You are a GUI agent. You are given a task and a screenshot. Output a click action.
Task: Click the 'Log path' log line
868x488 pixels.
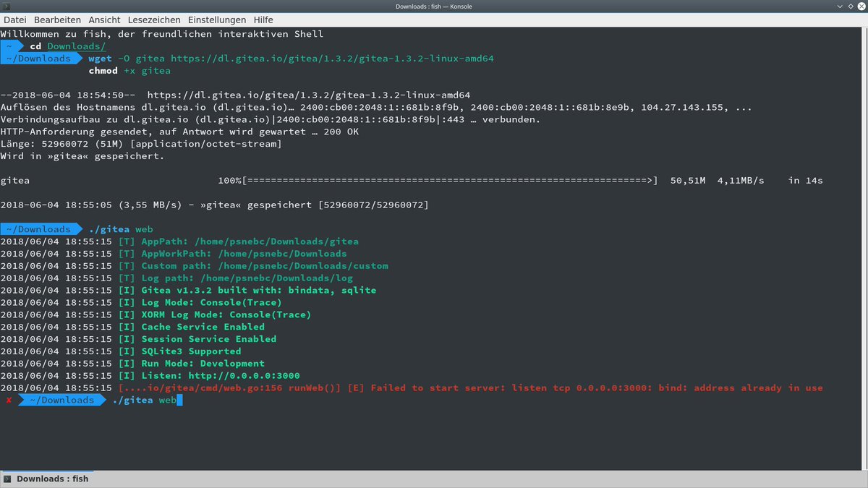coord(176,278)
